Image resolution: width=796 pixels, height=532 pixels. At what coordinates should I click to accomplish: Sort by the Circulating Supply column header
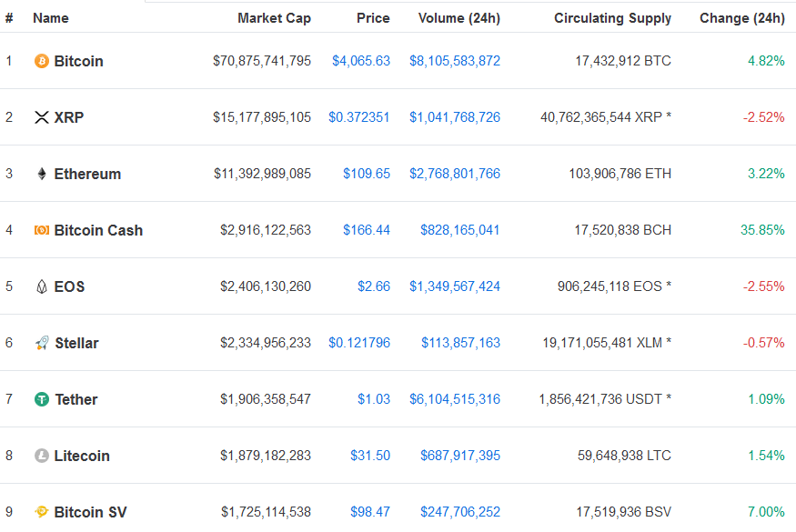(613, 18)
